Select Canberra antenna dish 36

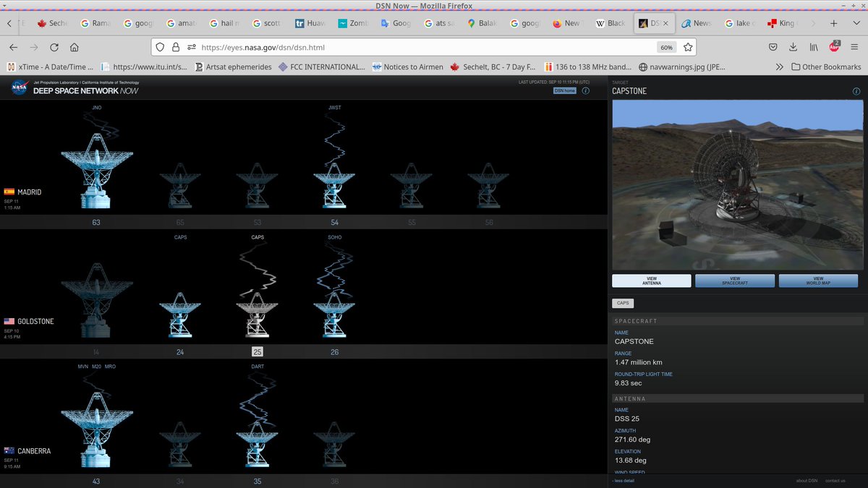[334, 444]
